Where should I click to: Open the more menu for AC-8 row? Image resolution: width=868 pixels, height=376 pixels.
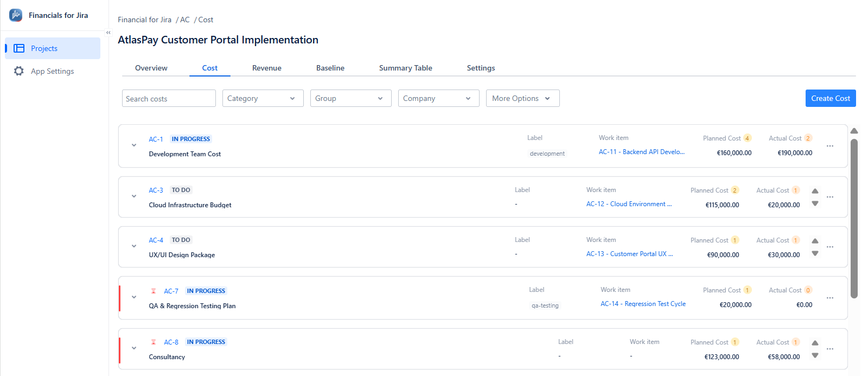point(830,349)
